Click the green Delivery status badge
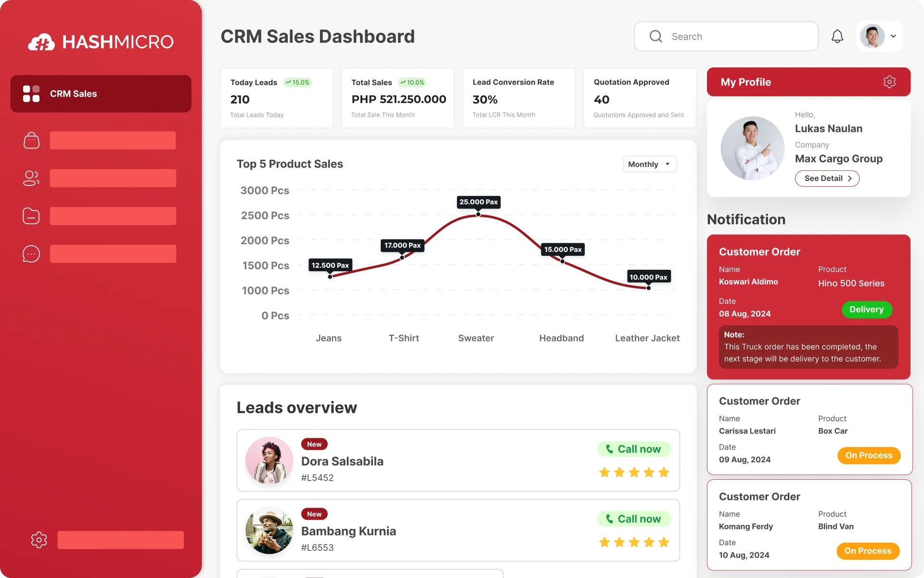 (x=866, y=309)
